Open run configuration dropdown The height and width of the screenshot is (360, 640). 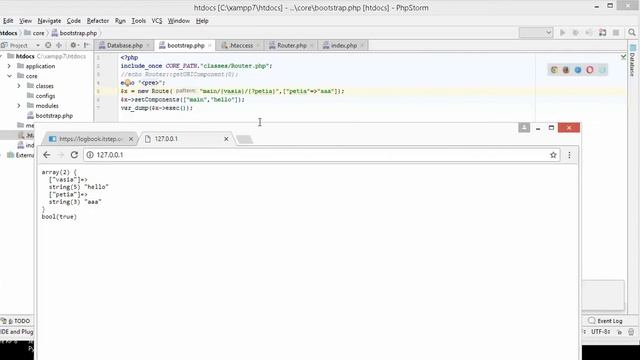536,33
